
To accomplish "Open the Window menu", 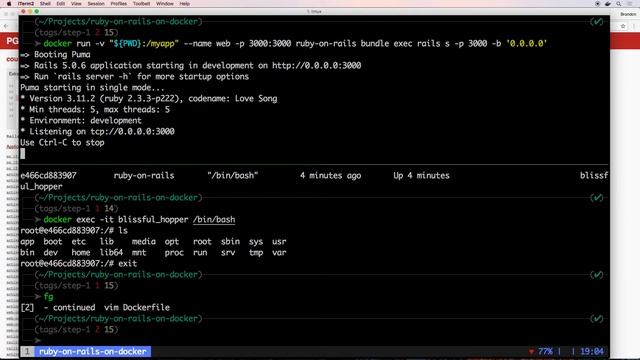I will tap(165, 4).
